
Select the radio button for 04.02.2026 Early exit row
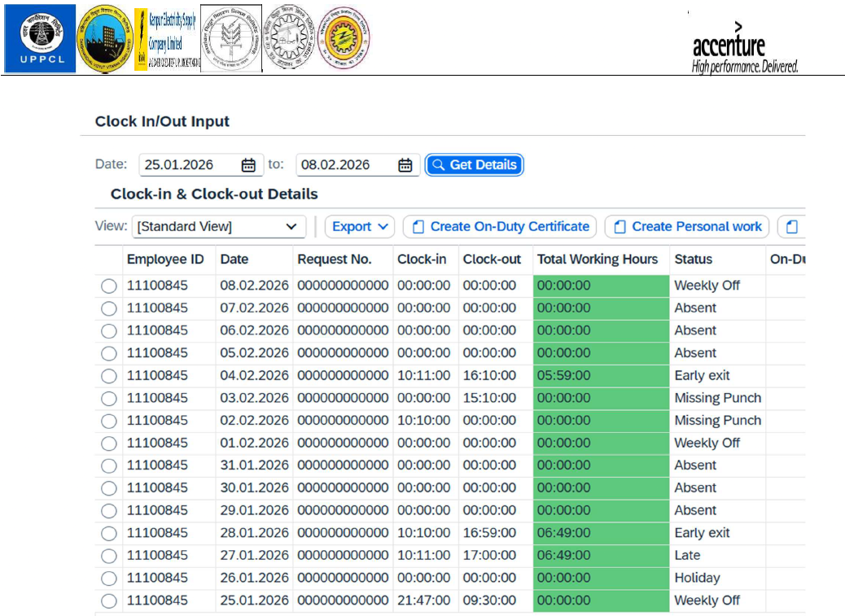[109, 376]
